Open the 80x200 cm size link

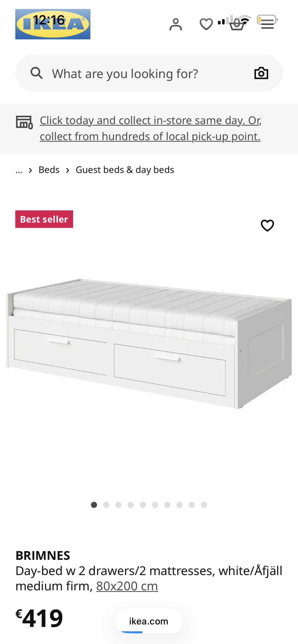tap(127, 586)
